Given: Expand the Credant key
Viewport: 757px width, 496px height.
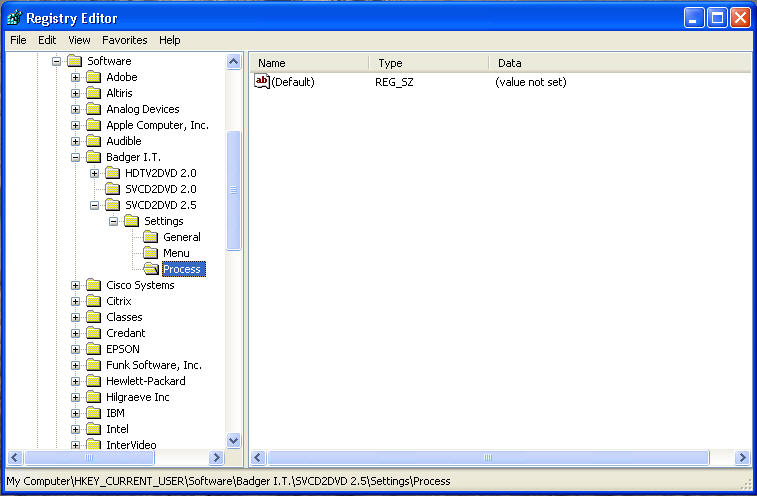Looking at the screenshot, I should coord(75,333).
